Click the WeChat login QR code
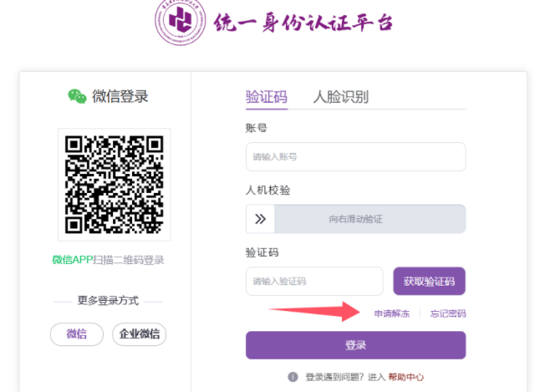Viewport: 535px width, 392px height. [115, 185]
